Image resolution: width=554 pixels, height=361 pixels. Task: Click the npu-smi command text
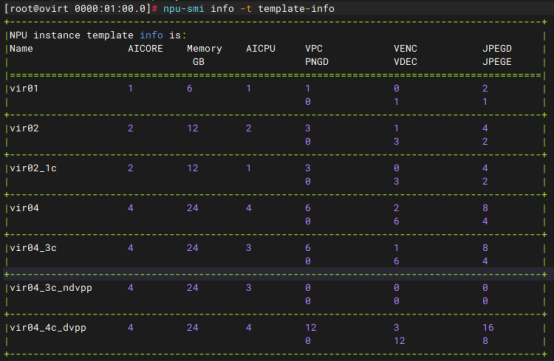(183, 8)
